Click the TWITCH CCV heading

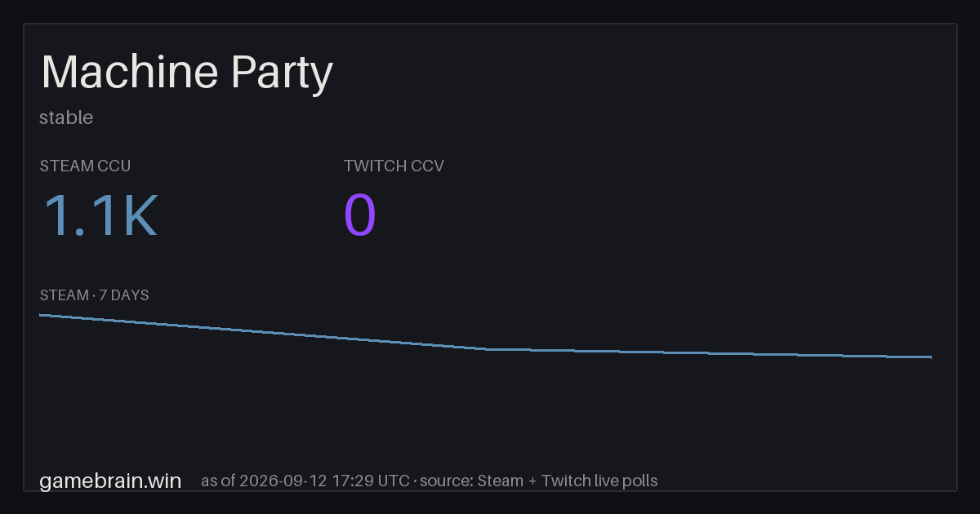coord(394,166)
